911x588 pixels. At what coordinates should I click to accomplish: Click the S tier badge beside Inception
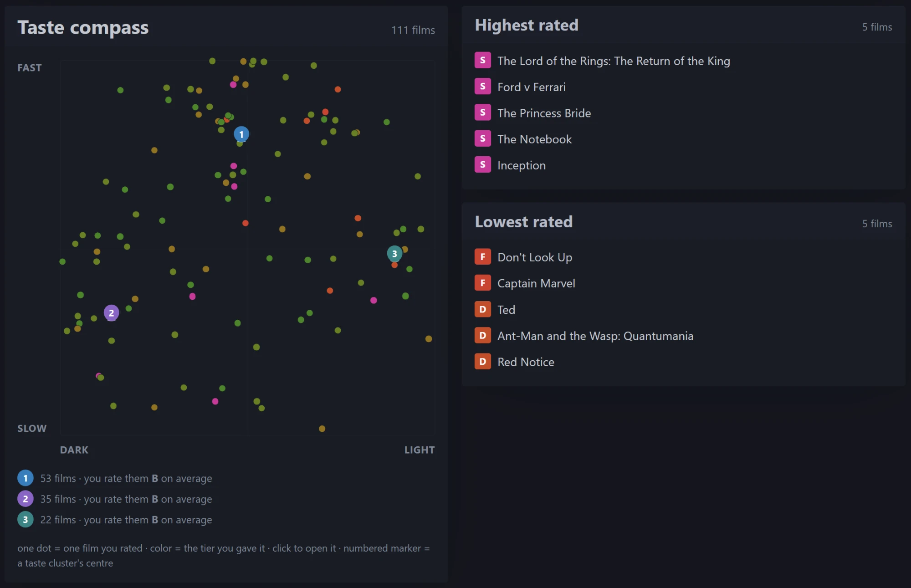483,165
